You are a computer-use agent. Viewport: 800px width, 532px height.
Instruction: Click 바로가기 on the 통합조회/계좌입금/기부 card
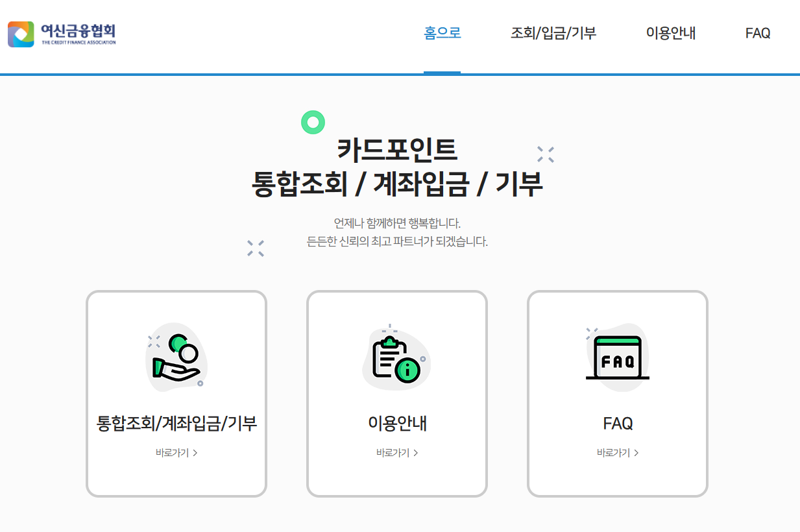(x=172, y=452)
